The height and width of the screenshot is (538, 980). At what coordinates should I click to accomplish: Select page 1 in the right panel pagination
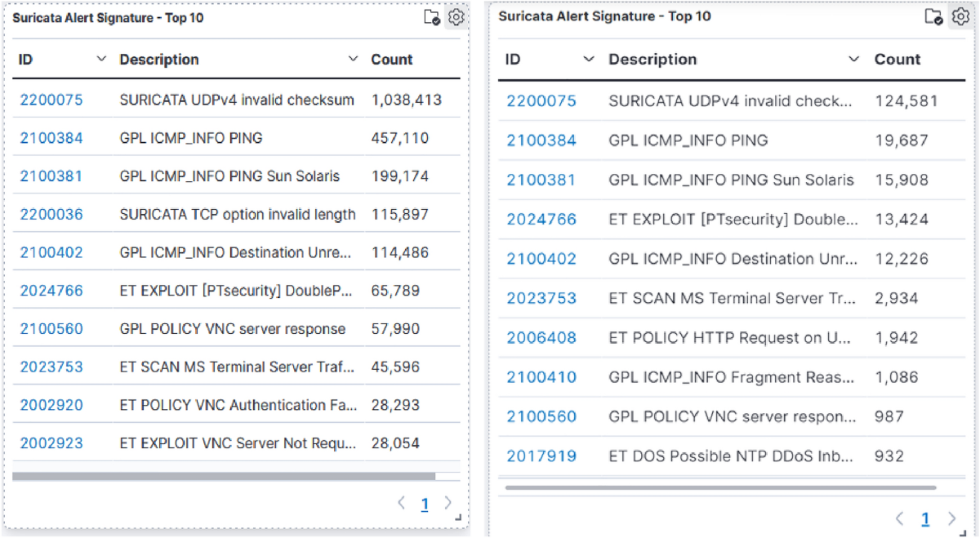pos(925,518)
